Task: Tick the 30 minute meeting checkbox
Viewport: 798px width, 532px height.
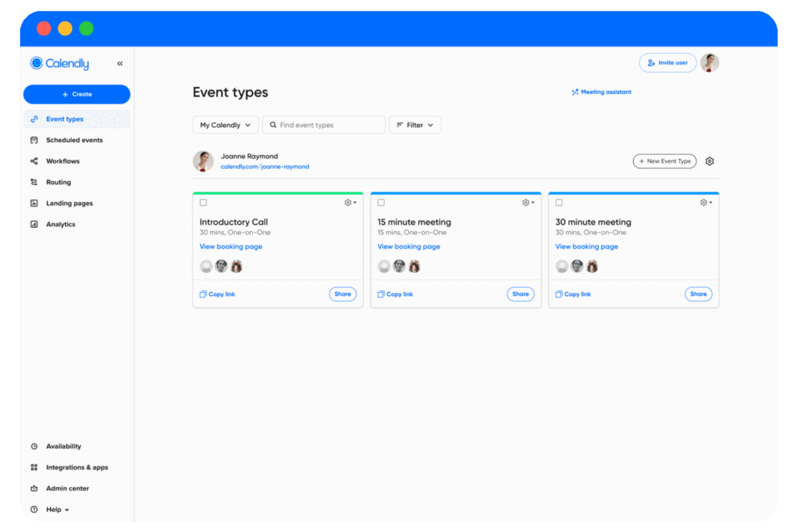Action: coord(559,203)
